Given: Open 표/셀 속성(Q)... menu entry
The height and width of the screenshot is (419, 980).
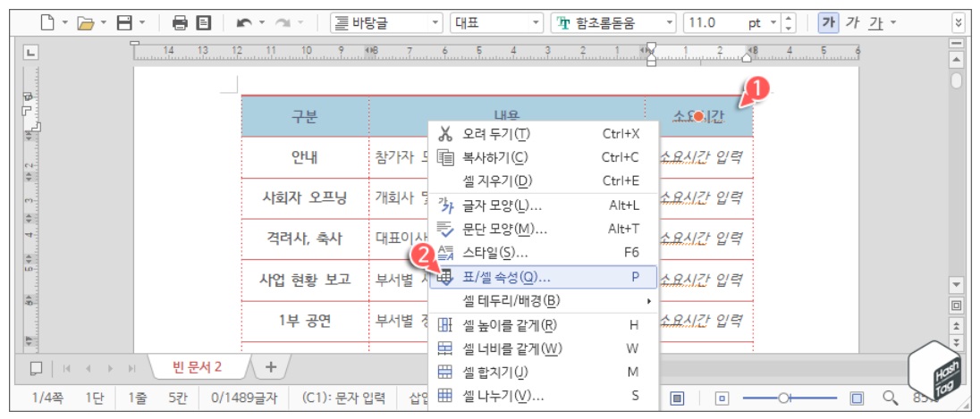Looking at the screenshot, I should coord(543,277).
